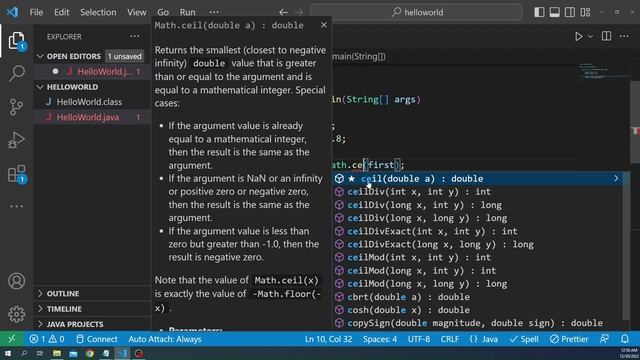Open the Accounts menu icon
640x360 pixels.
pos(16,281)
